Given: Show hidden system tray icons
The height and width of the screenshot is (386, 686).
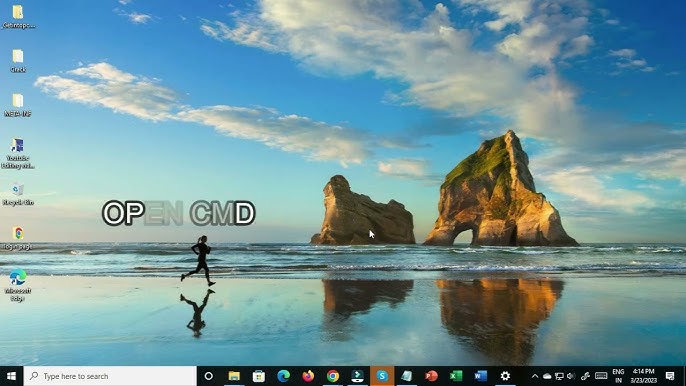Looking at the screenshot, I should [x=535, y=376].
